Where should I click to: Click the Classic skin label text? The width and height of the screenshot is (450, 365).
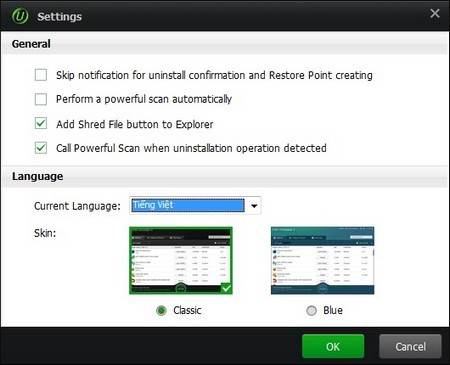point(187,310)
